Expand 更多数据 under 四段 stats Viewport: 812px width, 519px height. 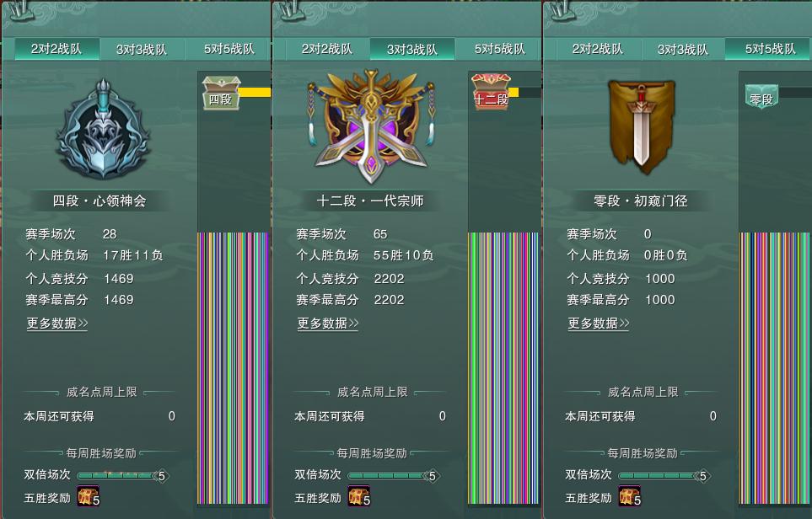[57, 324]
